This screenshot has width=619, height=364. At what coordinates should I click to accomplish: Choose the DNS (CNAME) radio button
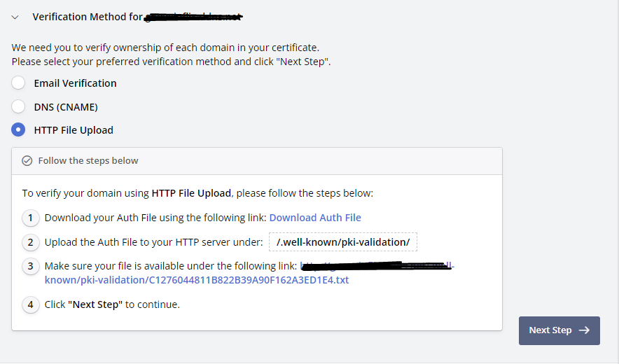tap(18, 107)
